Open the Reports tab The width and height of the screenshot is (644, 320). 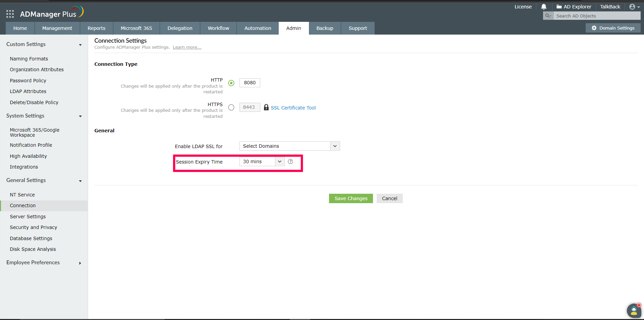(x=97, y=28)
